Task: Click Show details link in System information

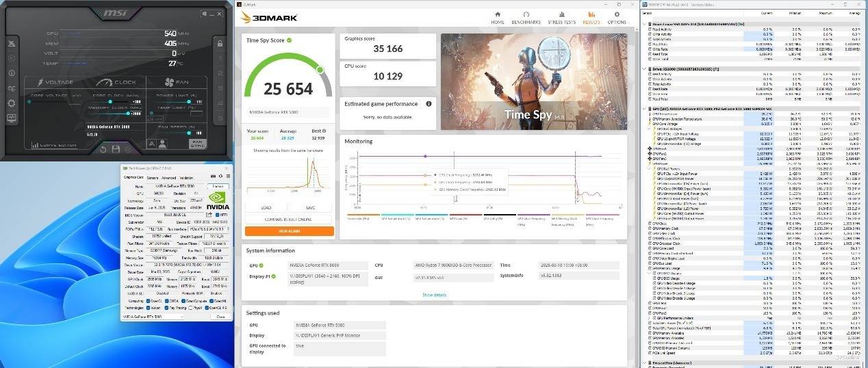Action: coord(434,295)
